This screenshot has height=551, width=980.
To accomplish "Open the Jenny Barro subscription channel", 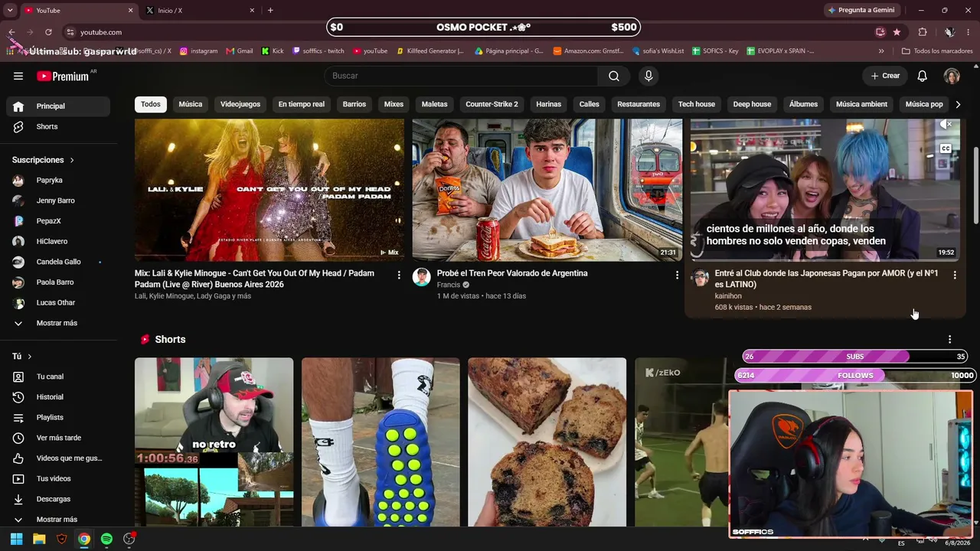I will coord(55,201).
